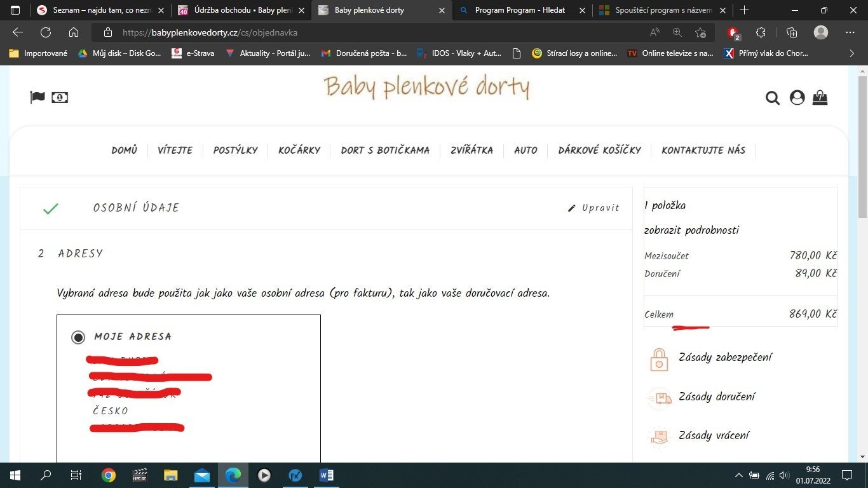
Task: Open the tab actions menu icon
Action: [x=15, y=10]
